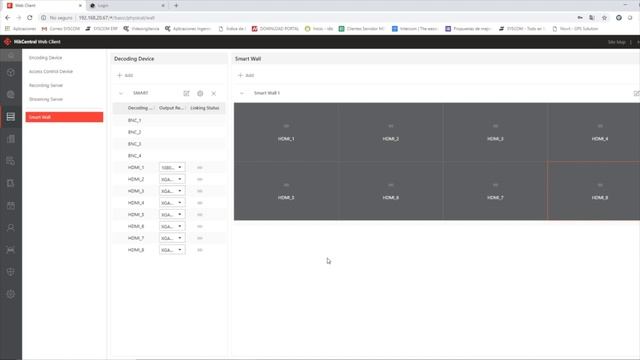This screenshot has width=640, height=360.
Task: Click the Linking Status column header
Action: pyautogui.click(x=205, y=108)
